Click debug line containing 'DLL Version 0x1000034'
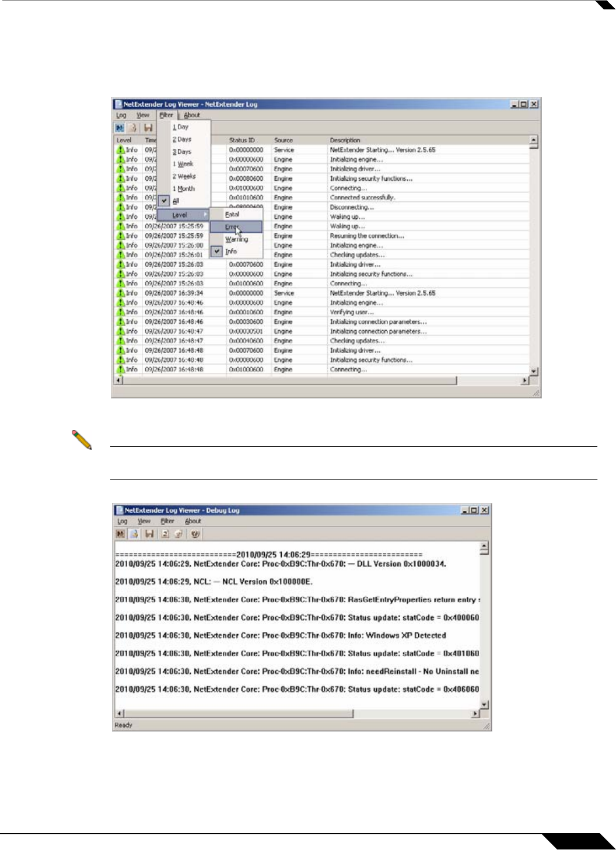616x850 pixels. [x=281, y=564]
